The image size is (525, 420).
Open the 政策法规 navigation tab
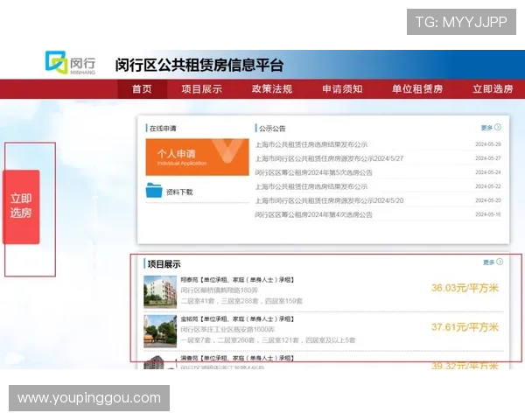coord(272,89)
